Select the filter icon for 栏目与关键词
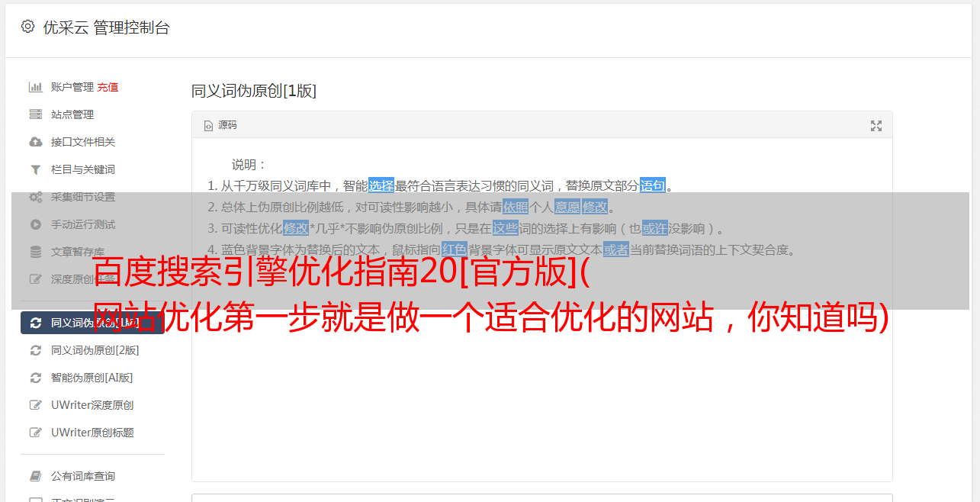This screenshot has height=502, width=980. [x=35, y=169]
